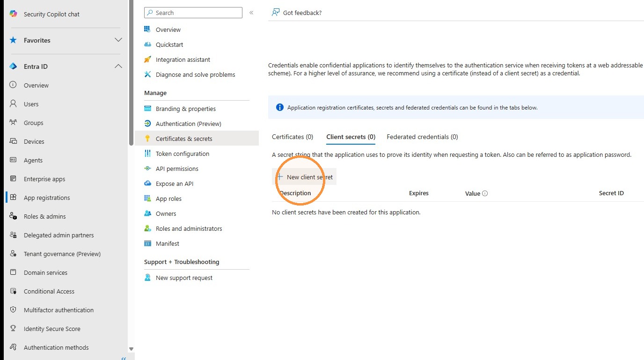Click the Multifactor authentication shield icon
The height and width of the screenshot is (360, 644).
pos(13,310)
